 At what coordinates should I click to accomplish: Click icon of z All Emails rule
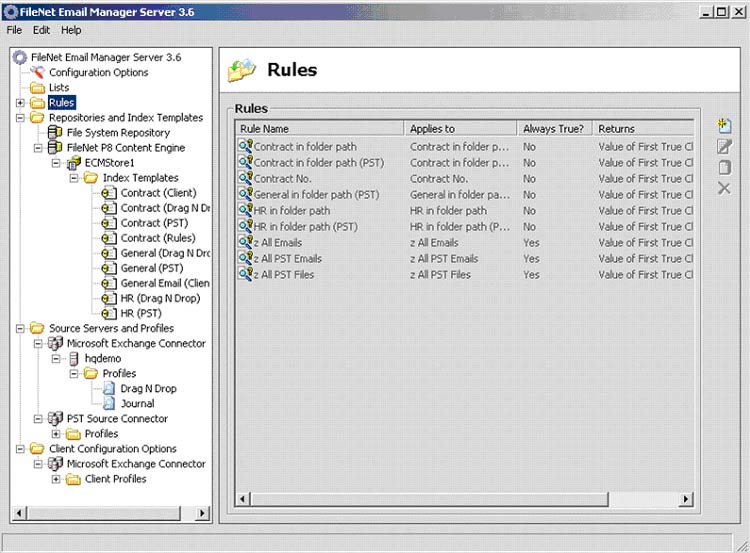point(245,243)
